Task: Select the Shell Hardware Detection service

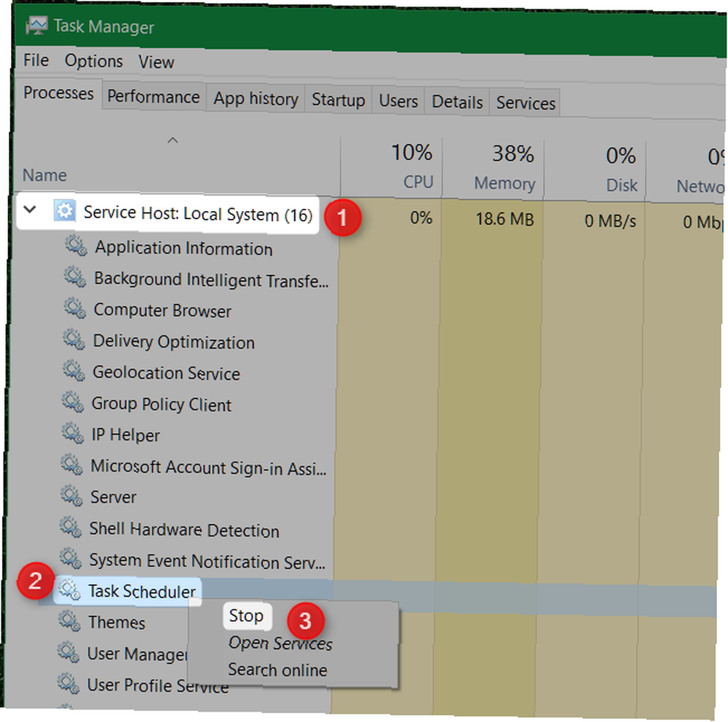Action: [x=184, y=530]
